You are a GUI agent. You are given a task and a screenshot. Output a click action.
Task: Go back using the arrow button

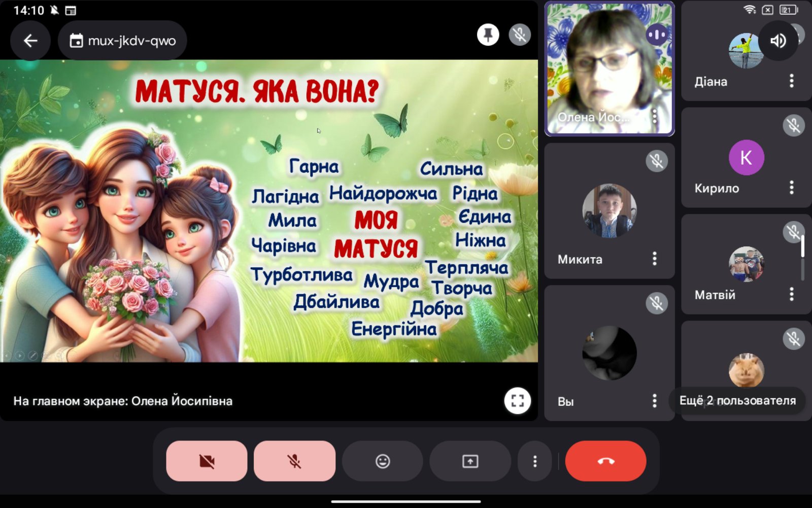30,41
